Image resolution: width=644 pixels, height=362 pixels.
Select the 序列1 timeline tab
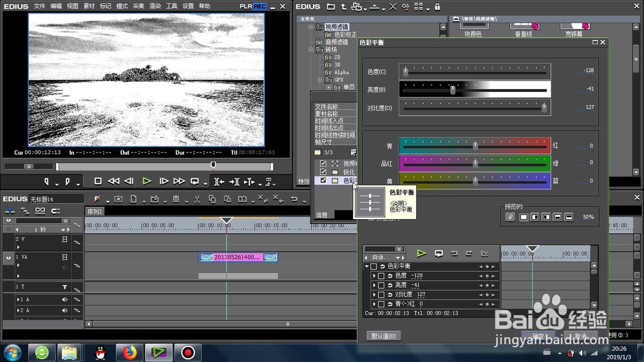(95, 212)
